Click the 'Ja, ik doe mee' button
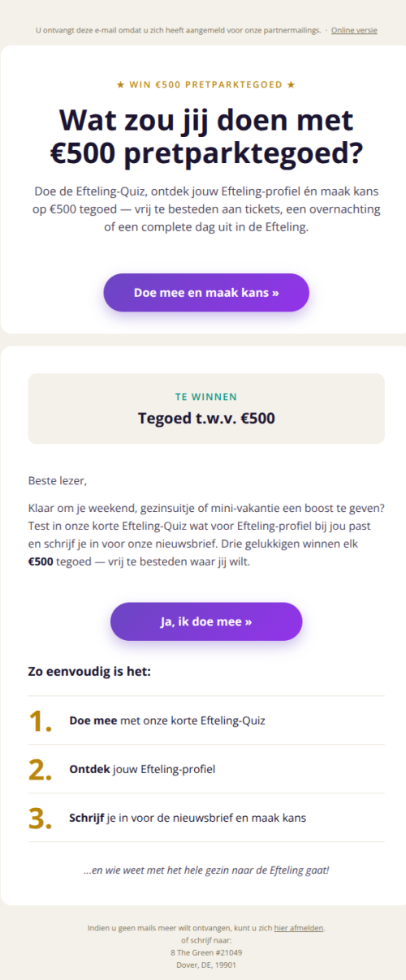The height and width of the screenshot is (980, 406). click(206, 621)
